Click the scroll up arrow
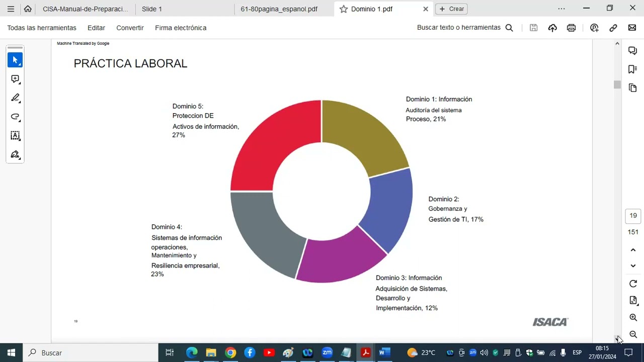644x362 pixels. pyautogui.click(x=617, y=44)
